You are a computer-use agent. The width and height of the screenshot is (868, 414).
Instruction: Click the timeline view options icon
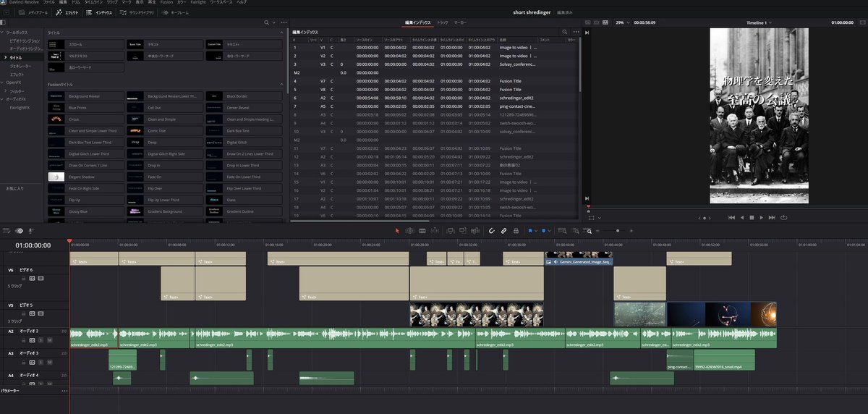(x=7, y=230)
